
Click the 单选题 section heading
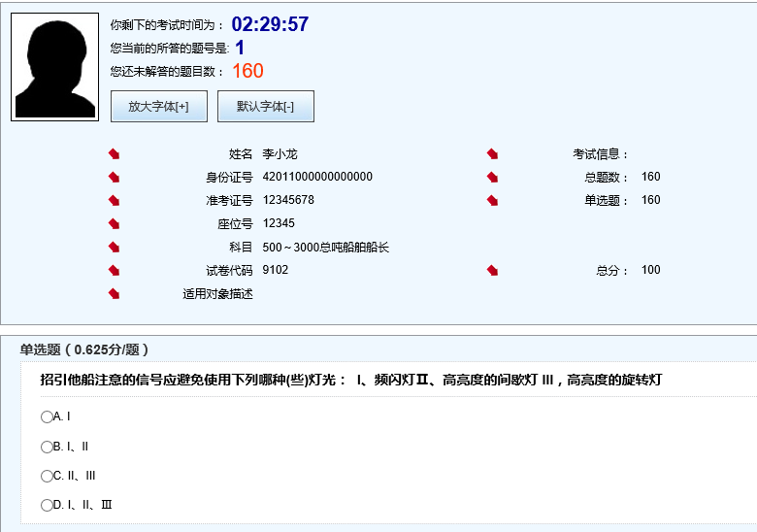[84, 349]
